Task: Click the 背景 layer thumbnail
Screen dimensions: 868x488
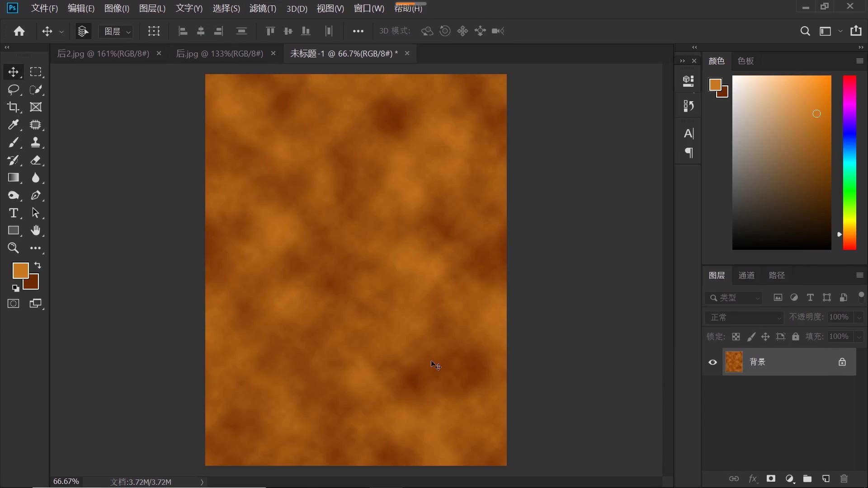Action: [734, 362]
